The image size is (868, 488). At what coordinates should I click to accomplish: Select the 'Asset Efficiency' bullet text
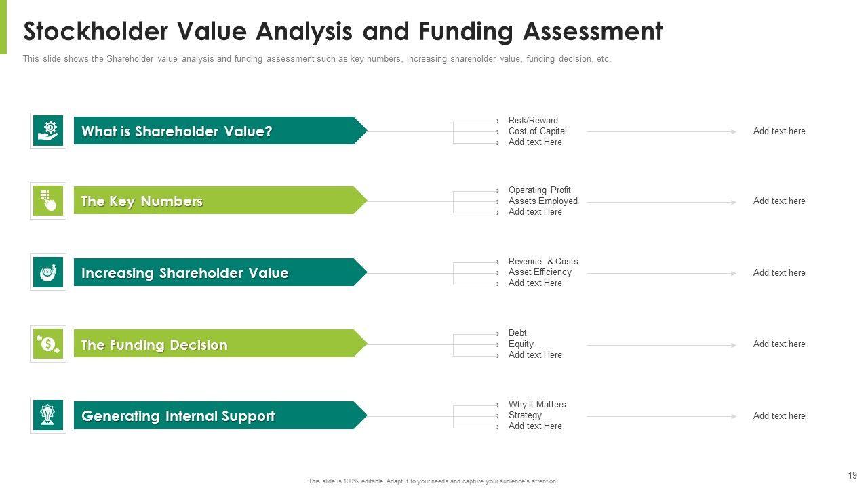pos(540,272)
